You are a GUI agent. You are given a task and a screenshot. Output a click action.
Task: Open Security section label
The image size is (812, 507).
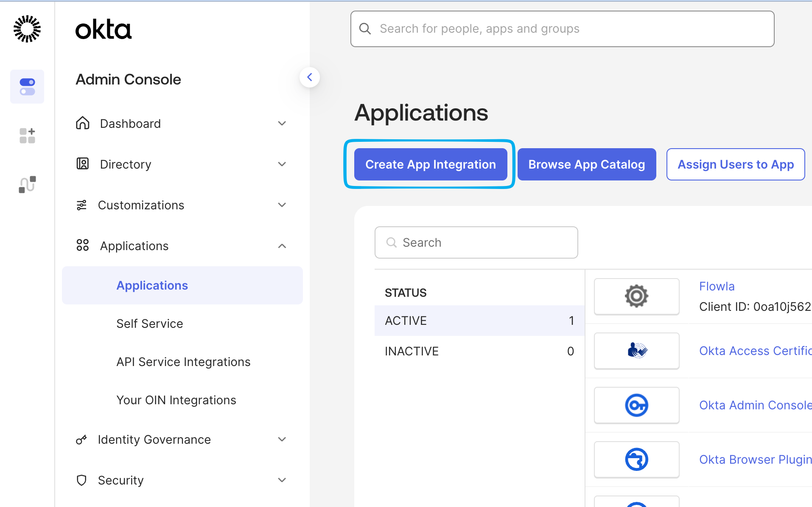coord(120,480)
